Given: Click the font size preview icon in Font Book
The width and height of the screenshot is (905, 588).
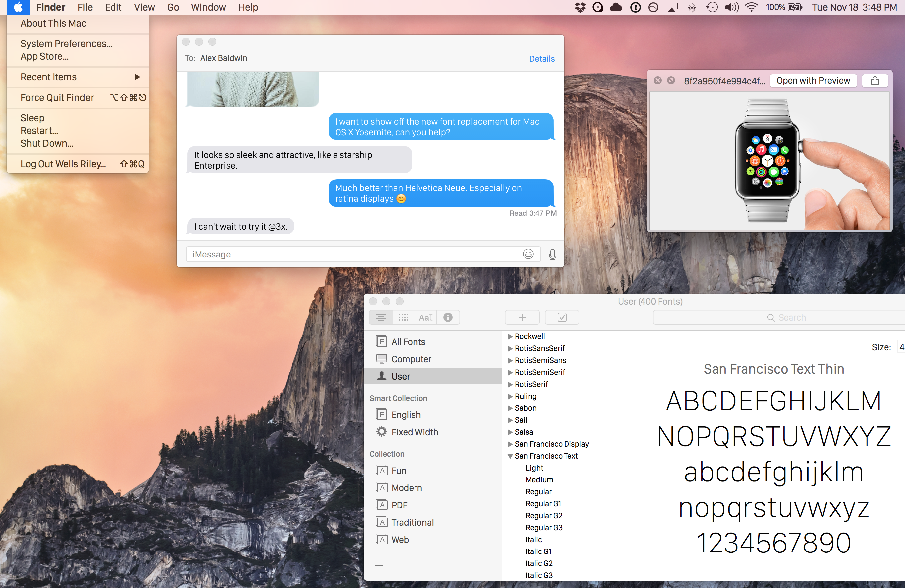Looking at the screenshot, I should point(425,317).
